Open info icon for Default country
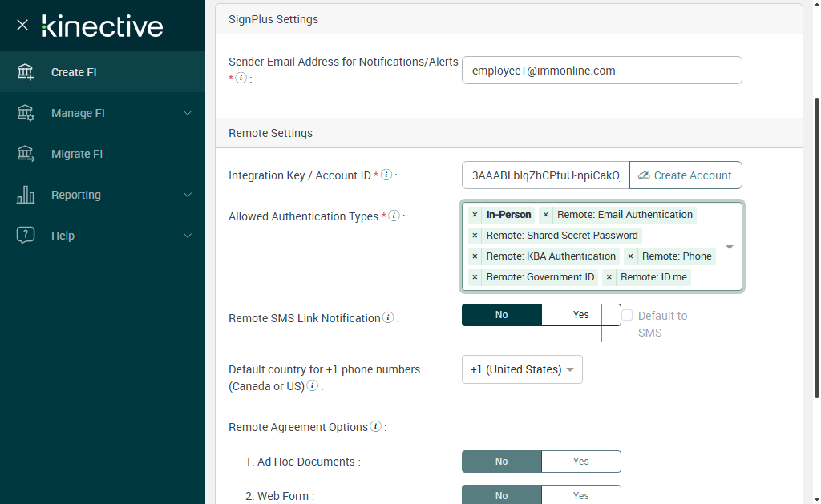The height and width of the screenshot is (504, 821). 312,385
